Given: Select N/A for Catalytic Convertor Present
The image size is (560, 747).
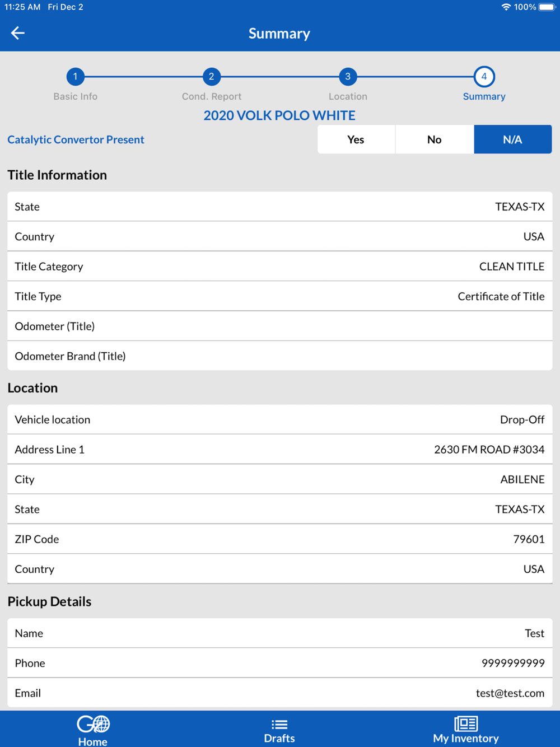Looking at the screenshot, I should click(513, 139).
